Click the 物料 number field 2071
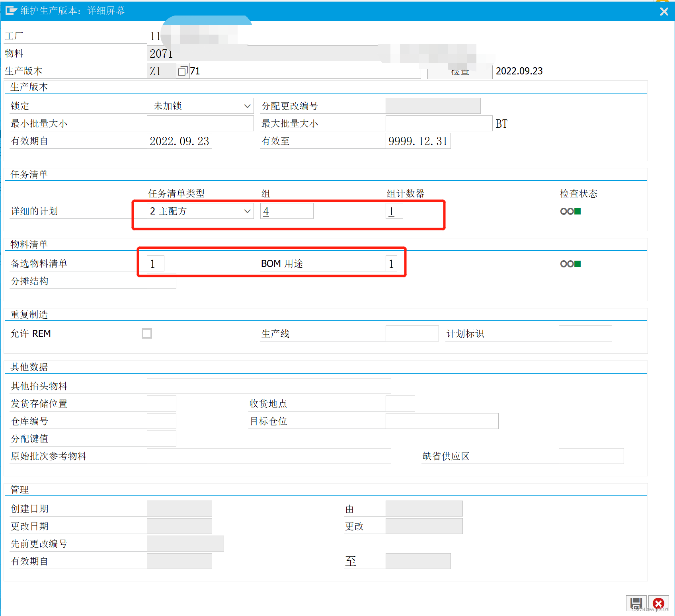675x616 pixels. 264,53
